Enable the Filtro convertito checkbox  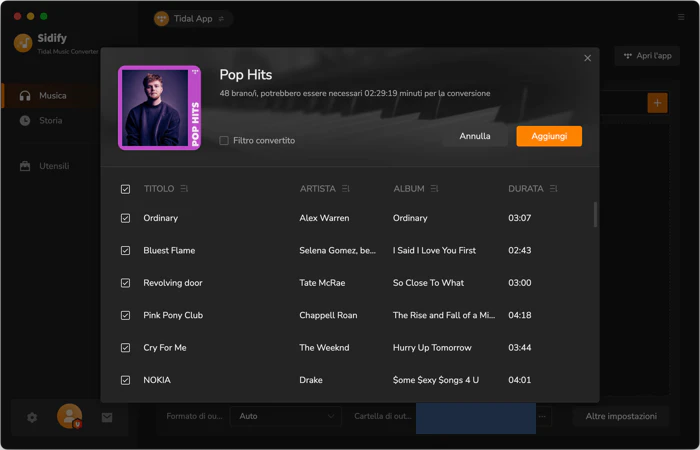pyautogui.click(x=224, y=141)
